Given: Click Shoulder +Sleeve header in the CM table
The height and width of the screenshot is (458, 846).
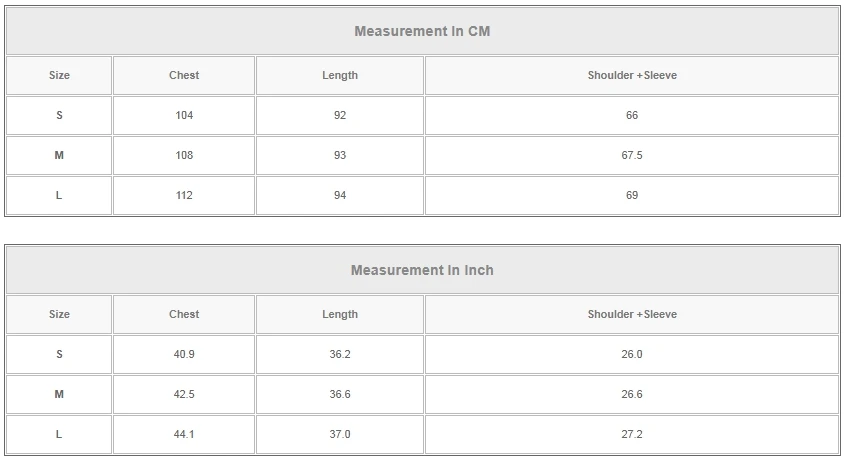Looking at the screenshot, I should tap(632, 75).
